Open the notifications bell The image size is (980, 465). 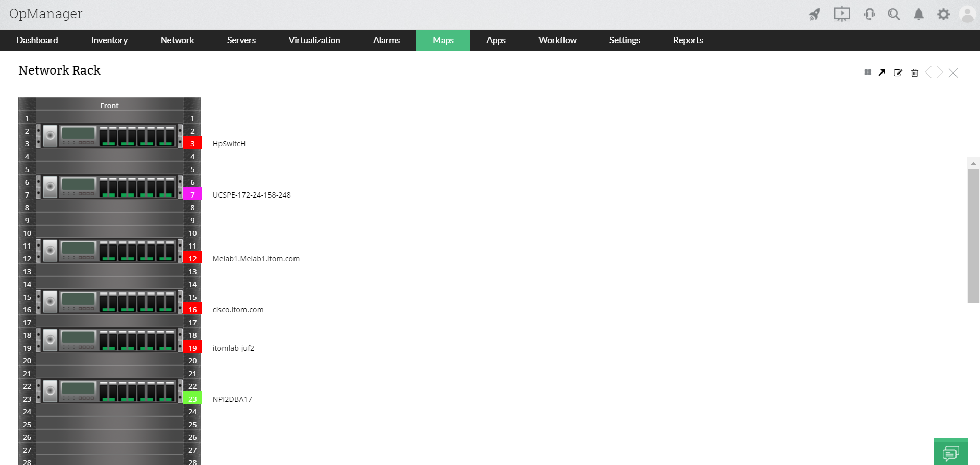point(918,14)
